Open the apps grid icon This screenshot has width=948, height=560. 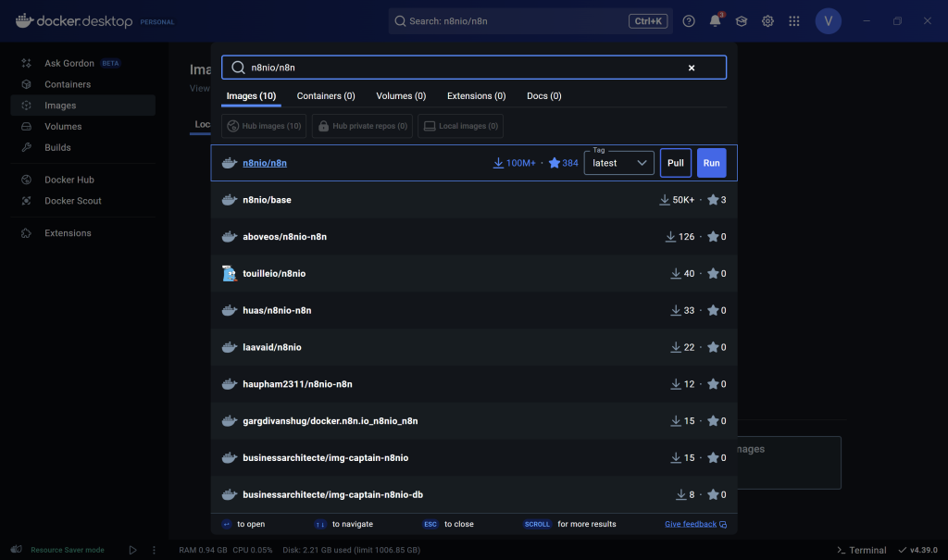(x=794, y=21)
